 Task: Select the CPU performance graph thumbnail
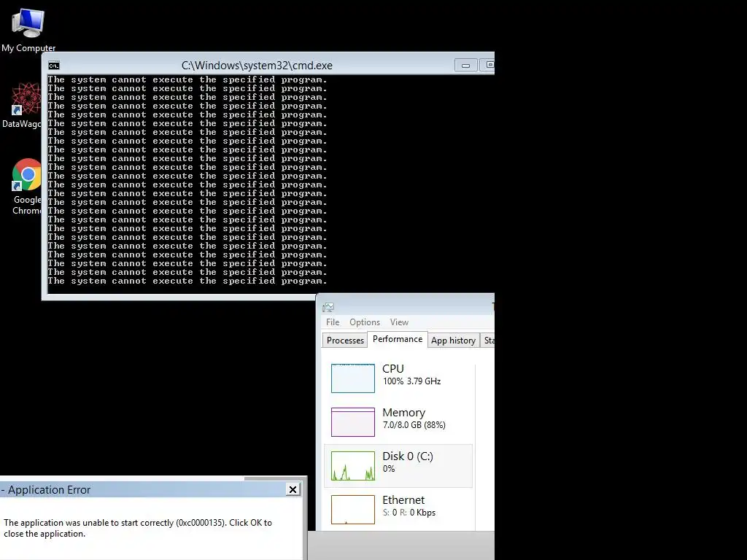353,378
